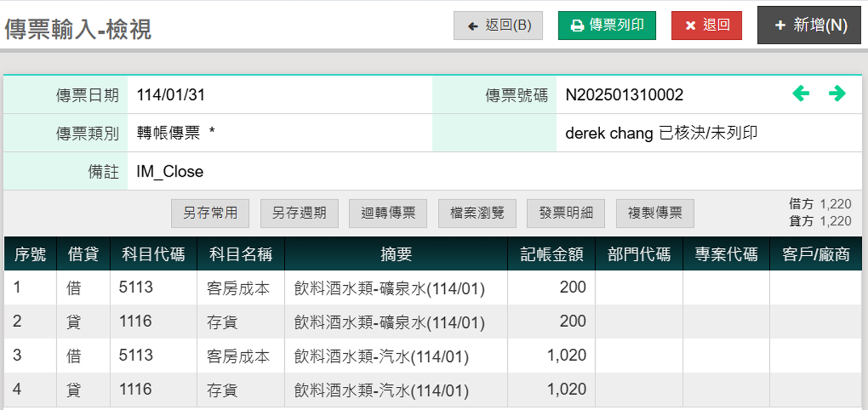Screen dimensions: 868x410
Task: Open 檔案瀏覽 file browser
Action: [x=477, y=213]
